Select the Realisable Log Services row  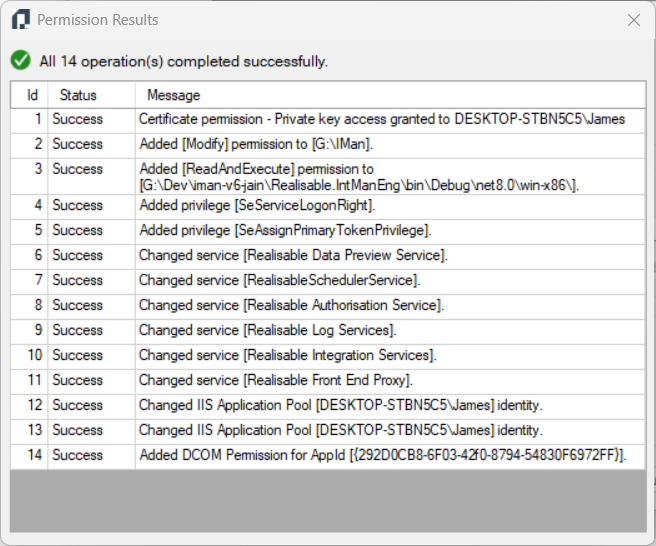(x=268, y=330)
